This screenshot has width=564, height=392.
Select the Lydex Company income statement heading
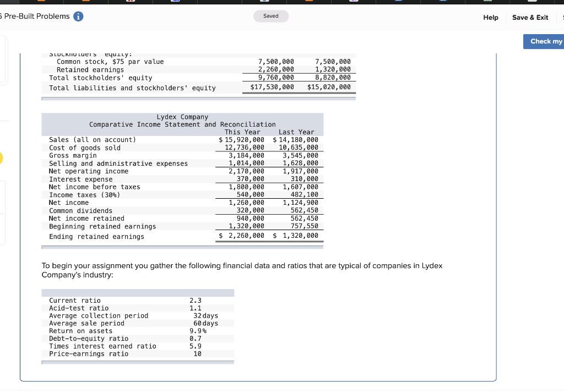pyautogui.click(x=182, y=121)
